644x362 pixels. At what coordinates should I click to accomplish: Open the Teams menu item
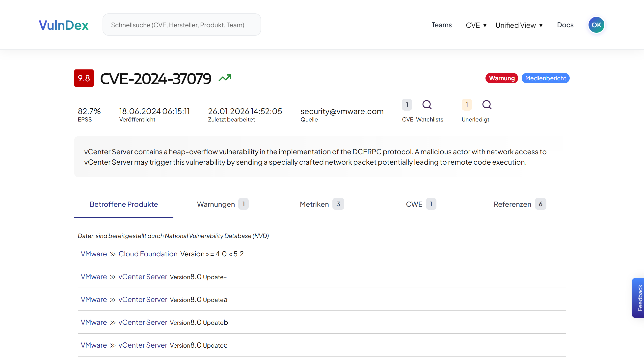coord(441,25)
